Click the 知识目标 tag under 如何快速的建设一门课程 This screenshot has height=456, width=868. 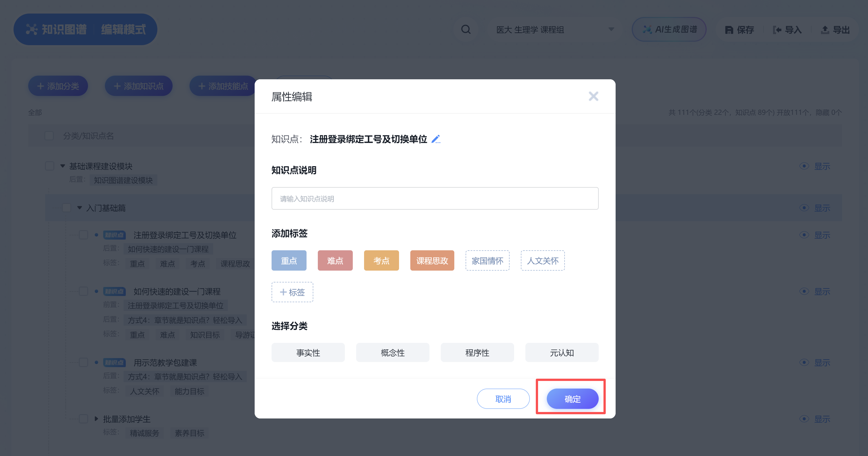(205, 335)
